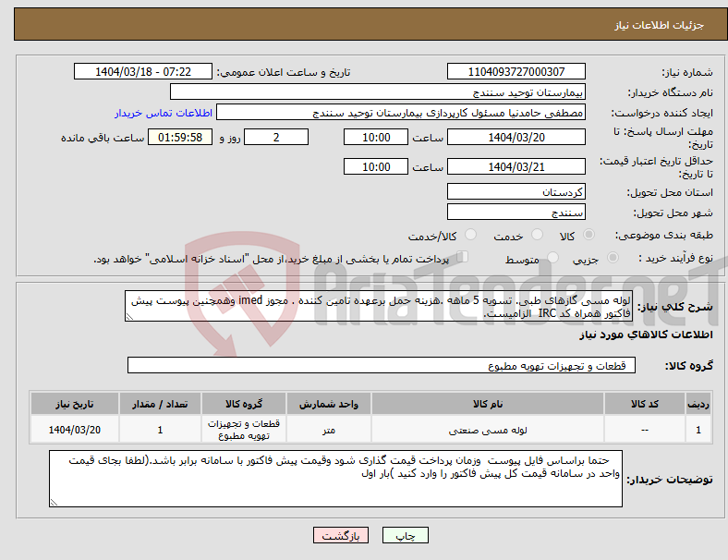Image resolution: width=728 pixels, height=560 pixels.
Task: Click the remaining days field showing 2
Action: 276,137
